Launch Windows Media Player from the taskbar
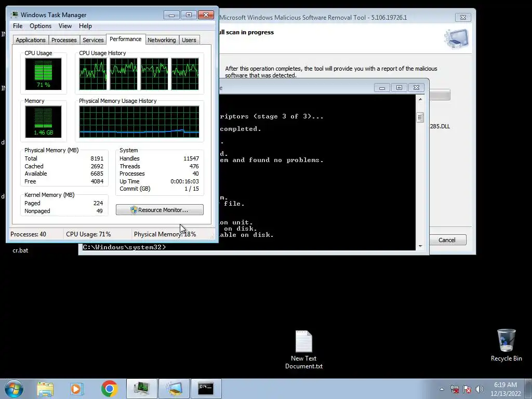 pos(77,389)
